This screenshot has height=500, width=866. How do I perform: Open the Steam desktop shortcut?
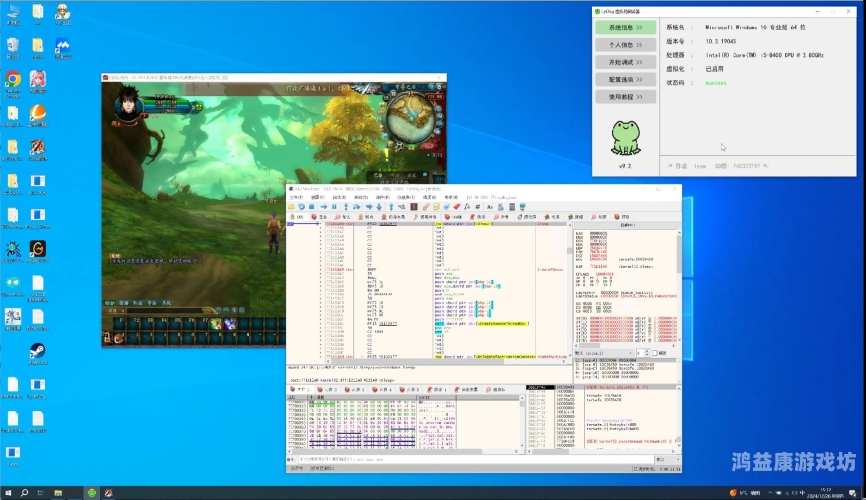[37, 351]
